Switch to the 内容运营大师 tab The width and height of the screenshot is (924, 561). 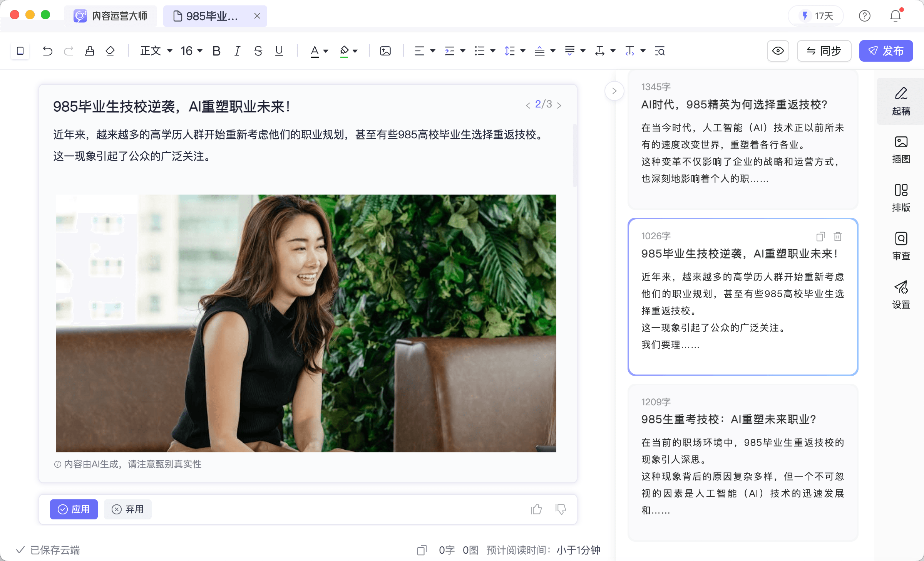(x=111, y=16)
